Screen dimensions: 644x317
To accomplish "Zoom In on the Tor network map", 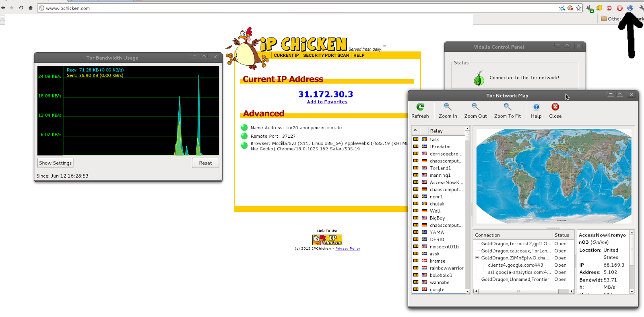I will (448, 111).
